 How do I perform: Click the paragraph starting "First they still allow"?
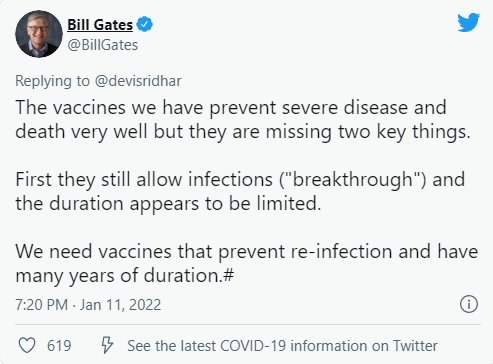pos(240,191)
